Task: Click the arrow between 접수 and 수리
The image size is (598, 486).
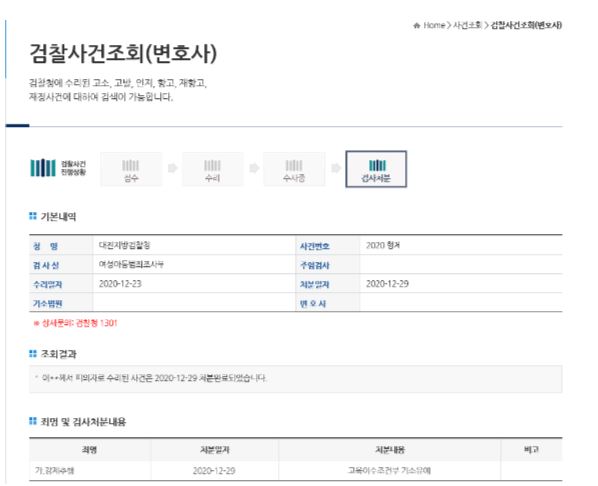Action: [x=172, y=168]
